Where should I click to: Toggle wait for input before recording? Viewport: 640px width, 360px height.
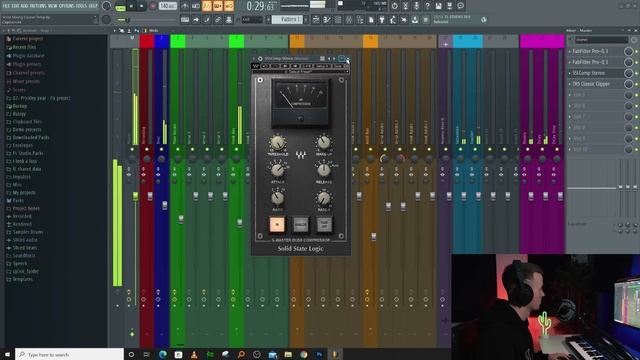tap(196, 6)
